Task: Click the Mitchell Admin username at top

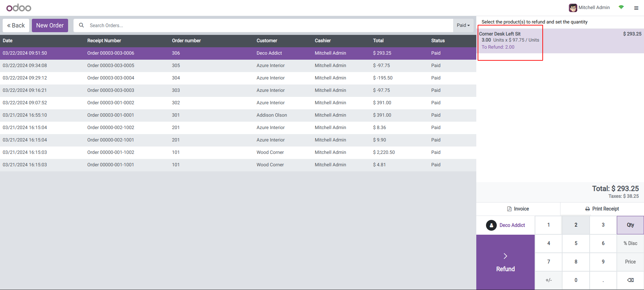Action: 594,8
